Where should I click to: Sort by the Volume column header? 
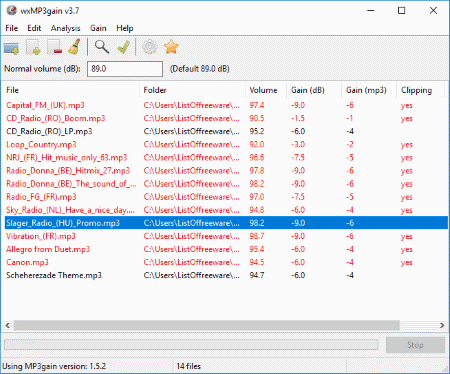click(x=266, y=90)
